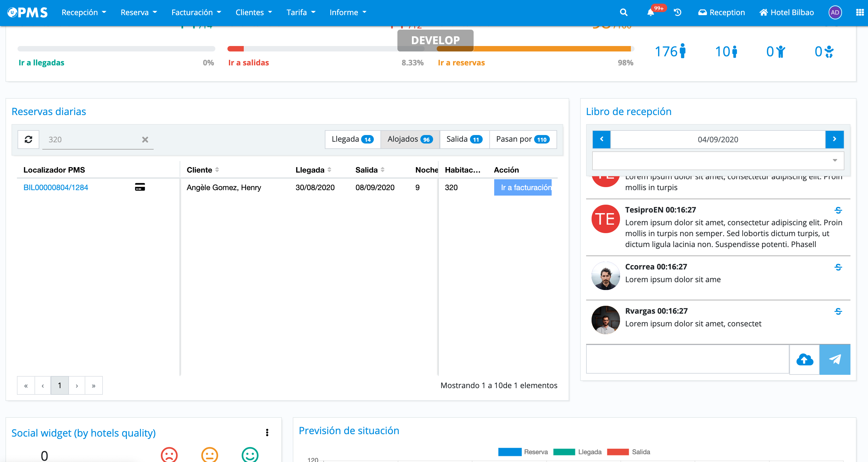Image resolution: width=868 pixels, height=462 pixels.
Task: Open notifications bell with 99+ badge
Action: (651, 12)
